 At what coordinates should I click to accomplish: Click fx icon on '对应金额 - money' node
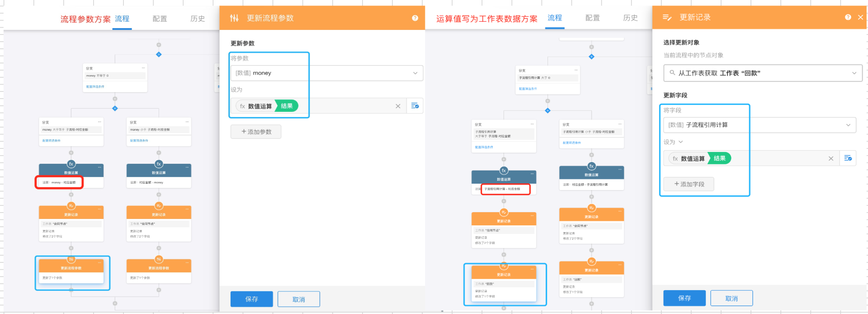pyautogui.click(x=159, y=164)
